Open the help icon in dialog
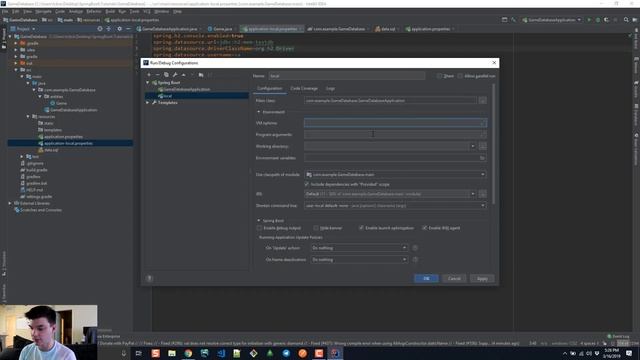640x360 pixels. pos(149,278)
